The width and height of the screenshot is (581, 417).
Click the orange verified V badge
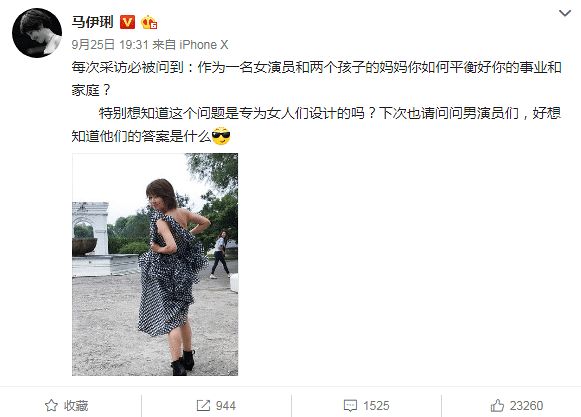pyautogui.click(x=127, y=22)
